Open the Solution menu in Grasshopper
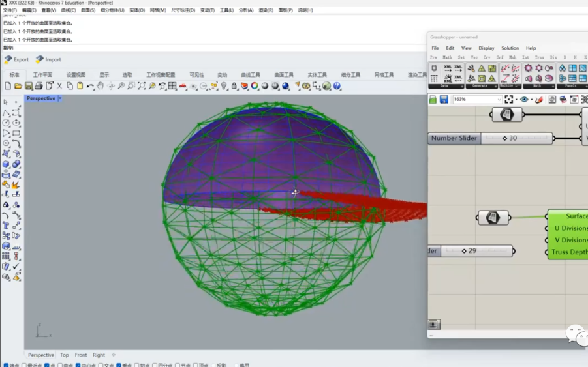588x367 pixels. (510, 48)
